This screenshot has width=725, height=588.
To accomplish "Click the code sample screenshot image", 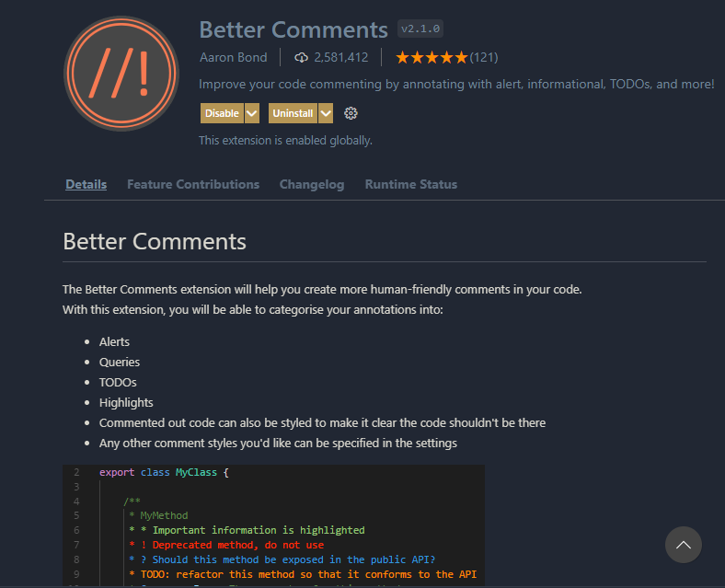I will click(x=274, y=525).
